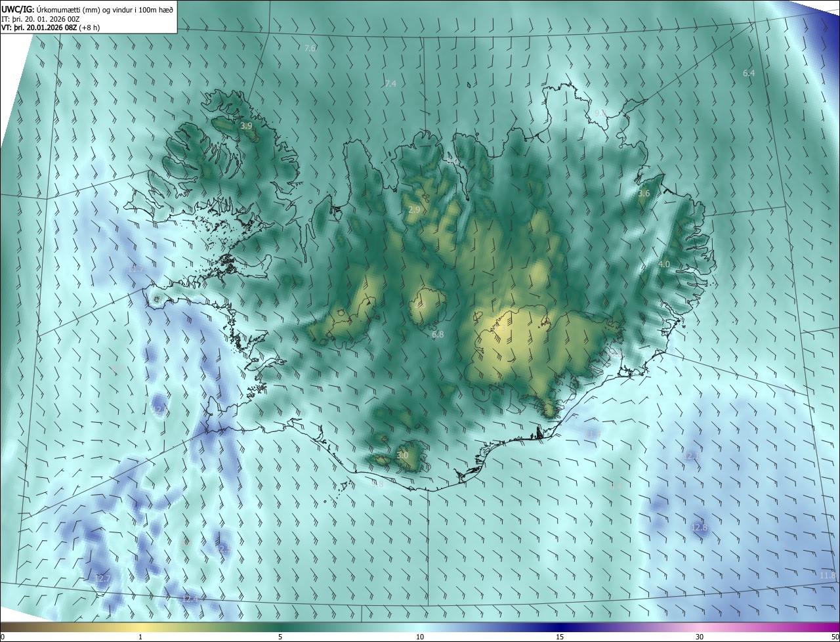Click the '15' tick on the color scale

point(560,637)
